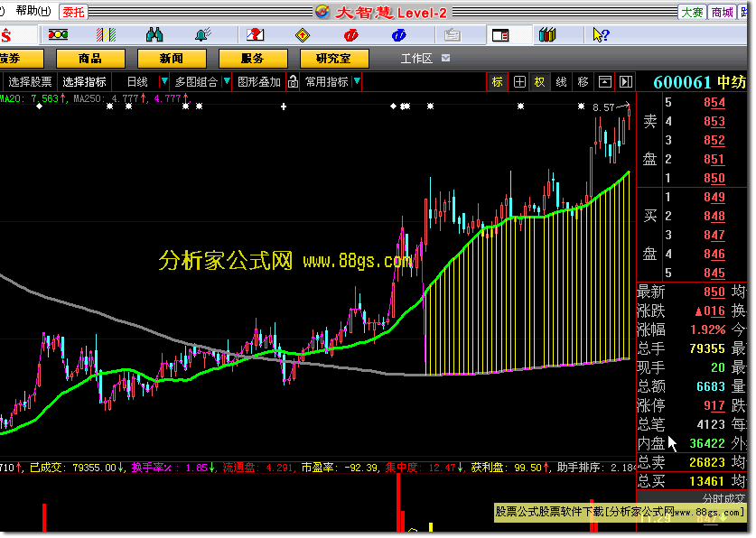Click the blue circular info icon
756x538 pixels.
[x=398, y=35]
